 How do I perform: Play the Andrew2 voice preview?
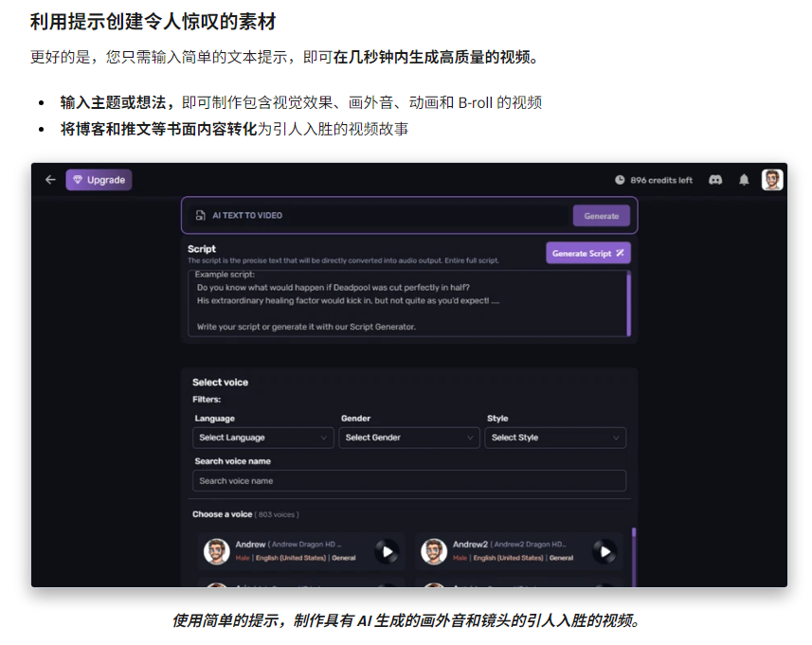pos(604,551)
